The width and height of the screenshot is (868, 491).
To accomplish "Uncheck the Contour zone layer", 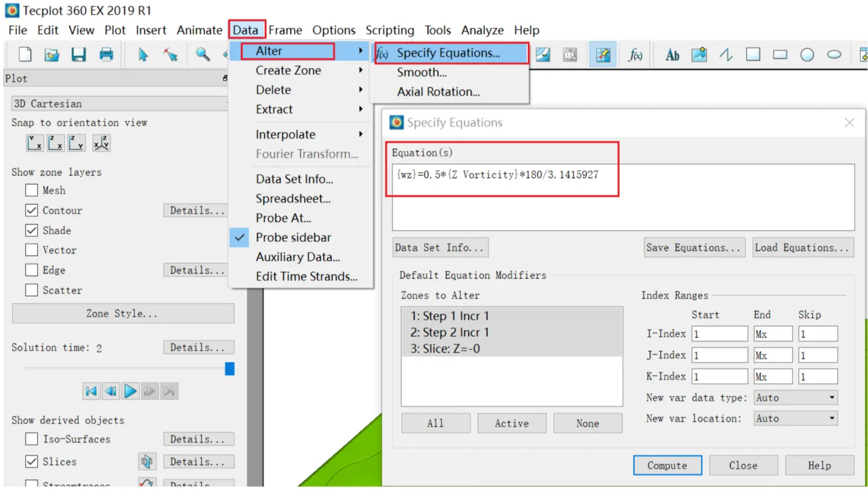I will tap(32, 211).
